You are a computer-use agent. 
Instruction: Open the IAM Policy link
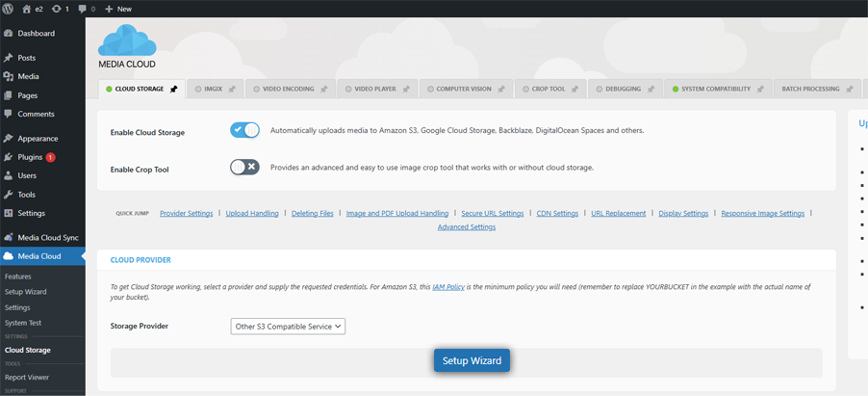(448, 287)
